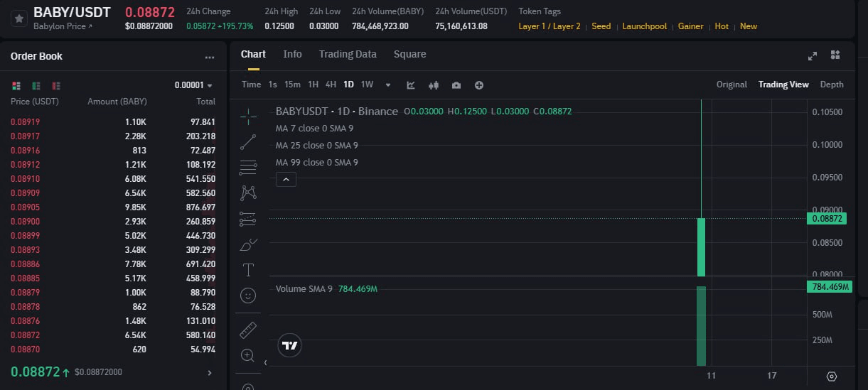Click the 0.08870 sell order price
868x390 pixels.
coord(26,350)
